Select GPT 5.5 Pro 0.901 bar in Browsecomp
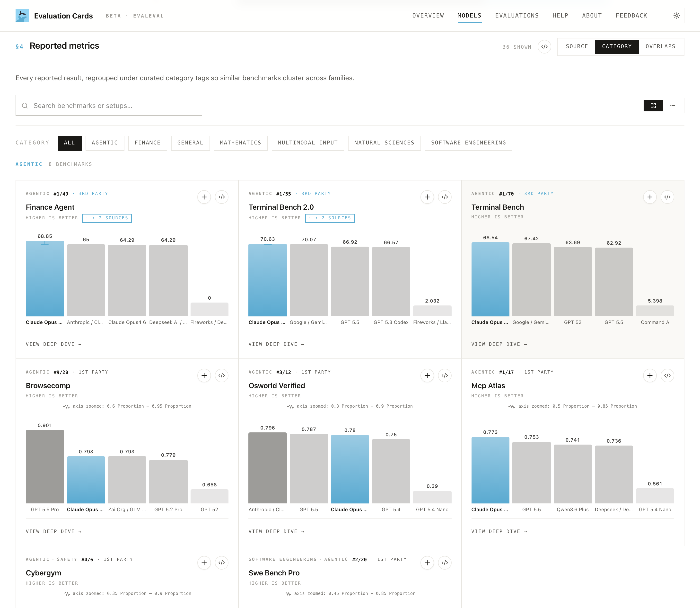This screenshot has height=608, width=700. coord(45,466)
